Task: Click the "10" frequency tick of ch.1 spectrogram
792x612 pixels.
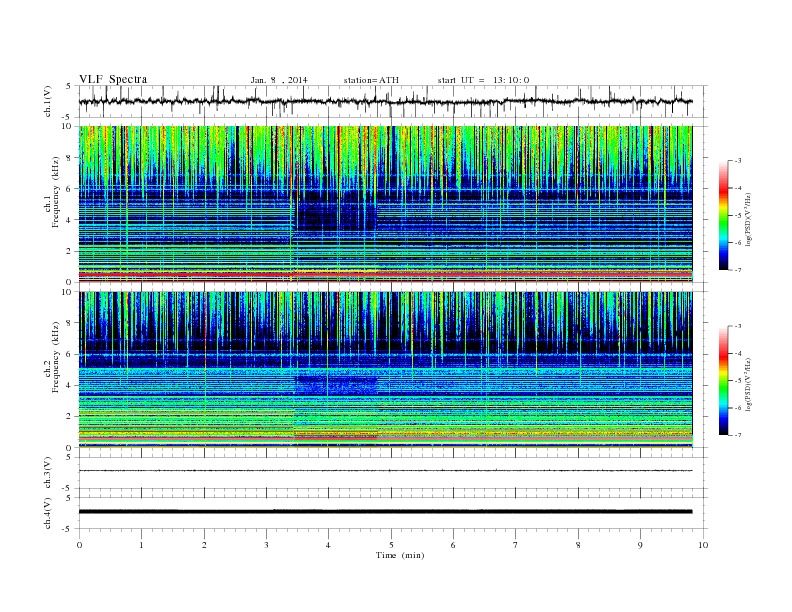Action: pos(68,126)
